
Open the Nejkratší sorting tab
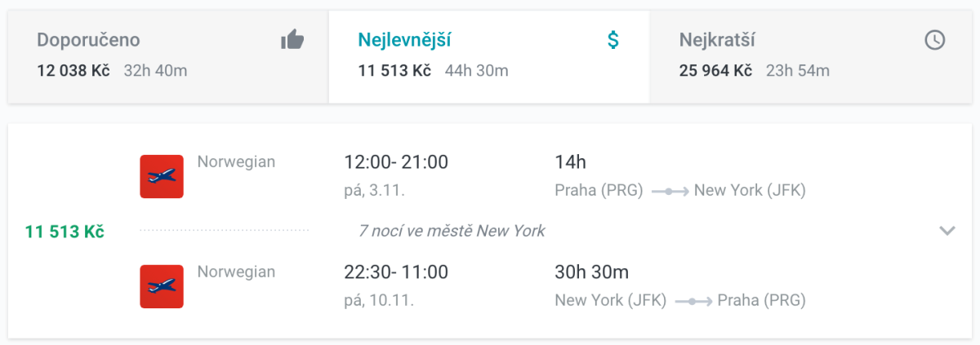[716, 40]
